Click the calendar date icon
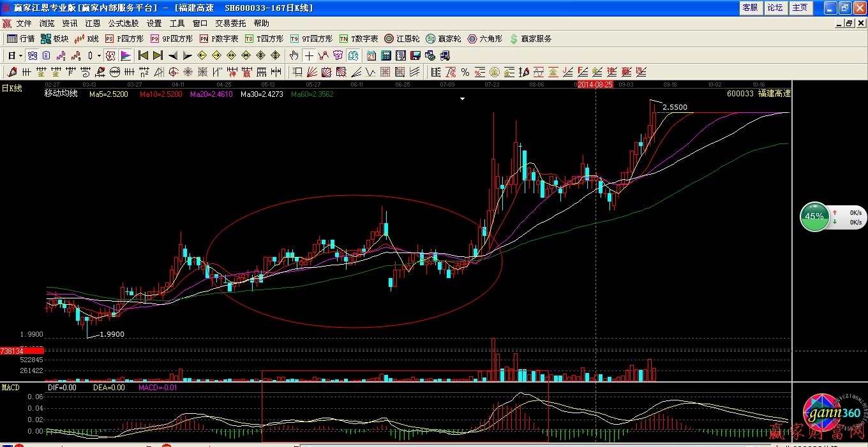 click(371, 55)
